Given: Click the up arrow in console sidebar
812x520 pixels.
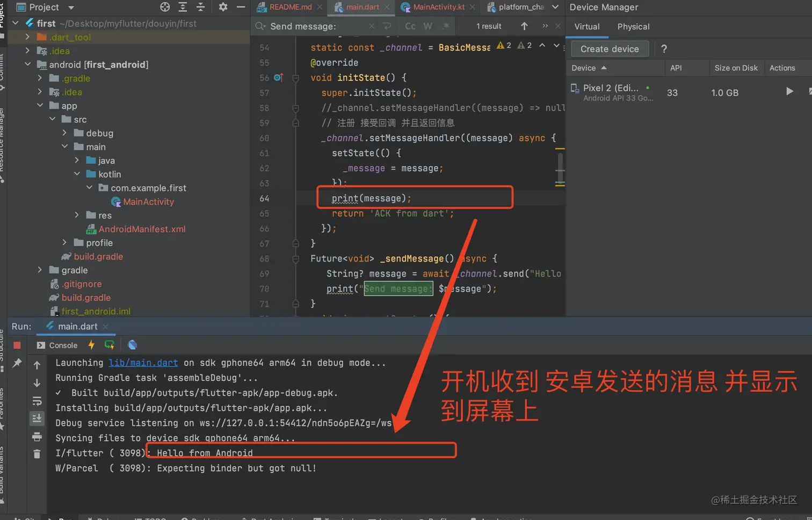Looking at the screenshot, I should pos(37,365).
